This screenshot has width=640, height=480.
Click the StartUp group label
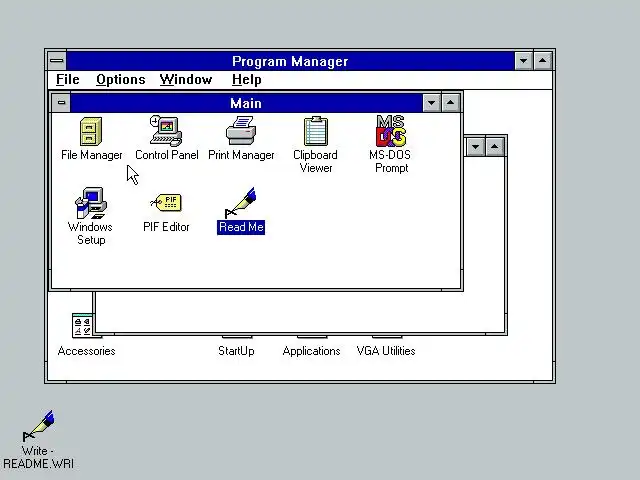[236, 351]
